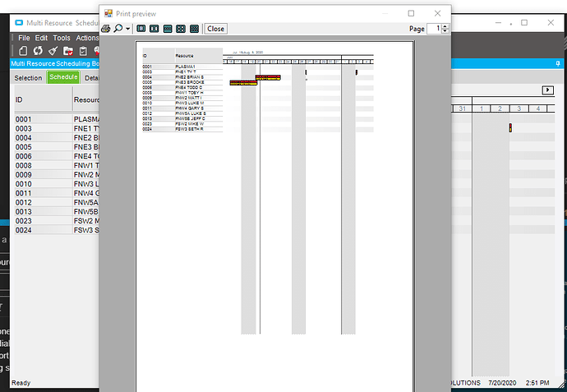Open the Actions menu in Scheduling Board

(x=87, y=38)
